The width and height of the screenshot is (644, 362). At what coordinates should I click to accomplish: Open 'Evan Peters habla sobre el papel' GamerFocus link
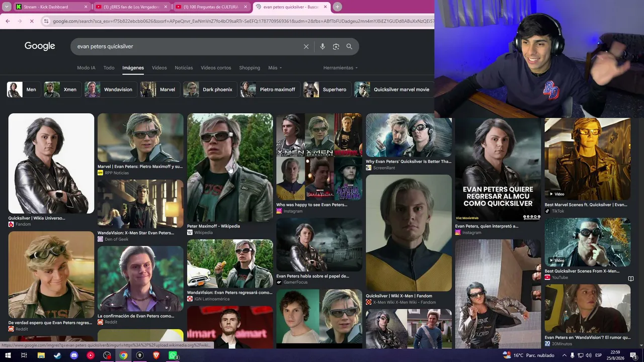[312, 276]
